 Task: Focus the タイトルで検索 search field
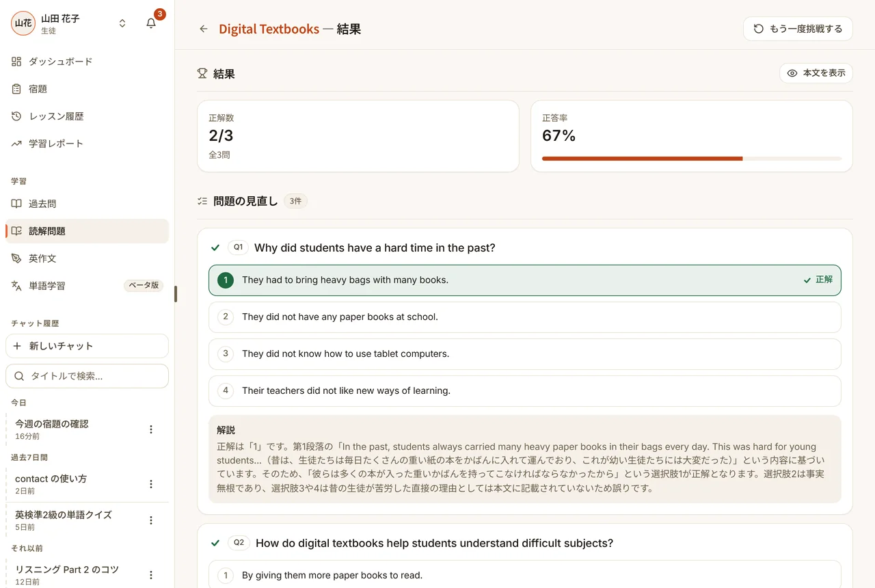[x=87, y=376]
